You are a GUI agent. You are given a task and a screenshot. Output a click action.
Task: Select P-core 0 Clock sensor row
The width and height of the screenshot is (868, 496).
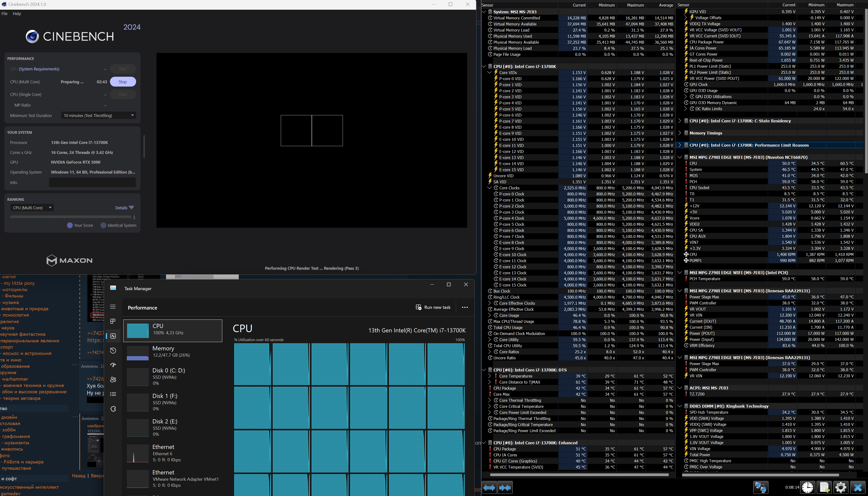tap(578, 194)
